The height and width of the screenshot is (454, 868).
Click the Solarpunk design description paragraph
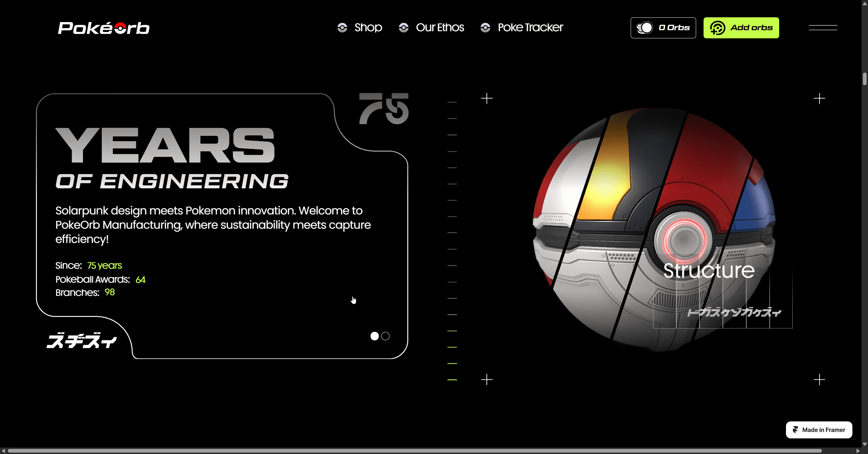pos(213,225)
